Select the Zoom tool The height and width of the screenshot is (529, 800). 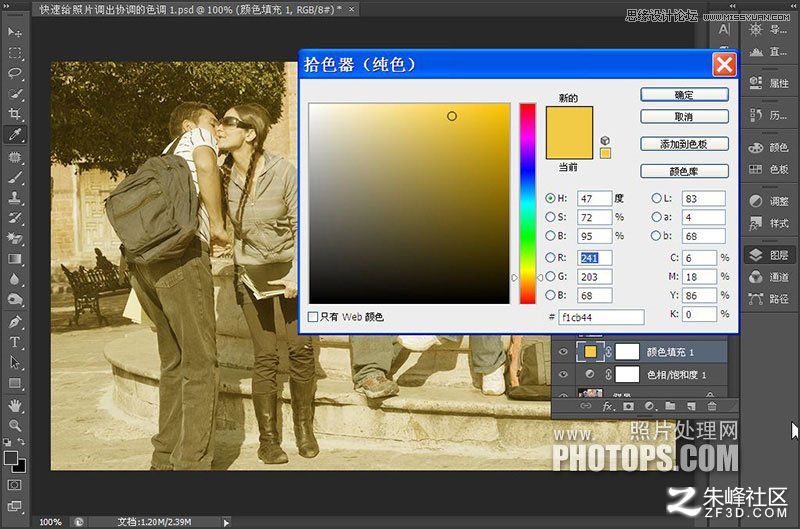pyautogui.click(x=15, y=425)
